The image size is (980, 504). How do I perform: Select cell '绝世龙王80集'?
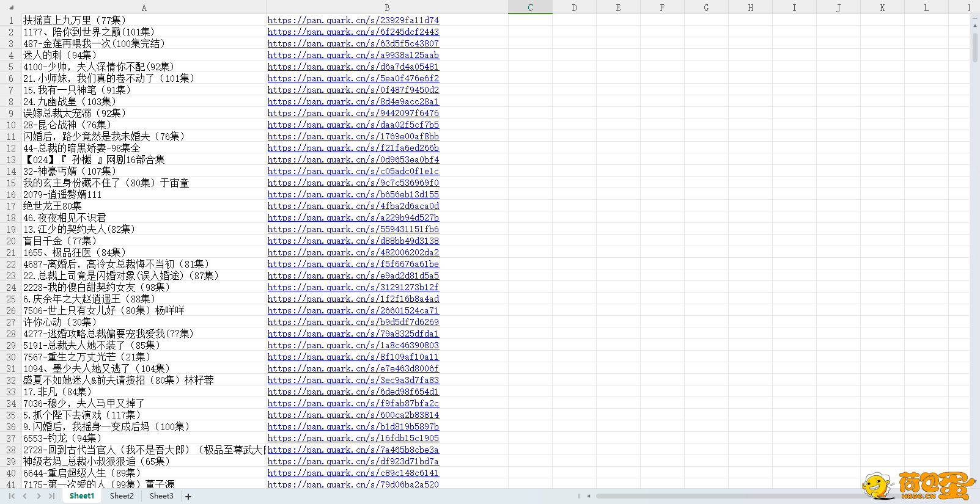tap(144, 206)
